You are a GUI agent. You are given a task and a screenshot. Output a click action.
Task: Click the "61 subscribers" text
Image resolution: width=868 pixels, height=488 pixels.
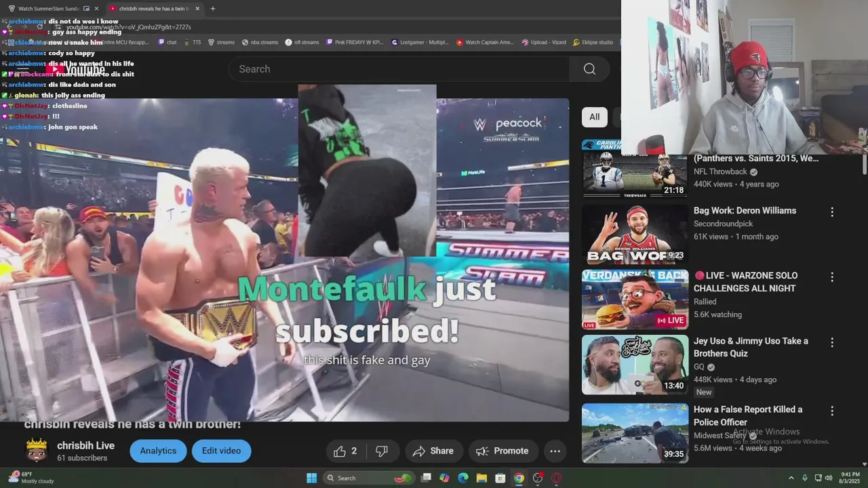pos(82,458)
